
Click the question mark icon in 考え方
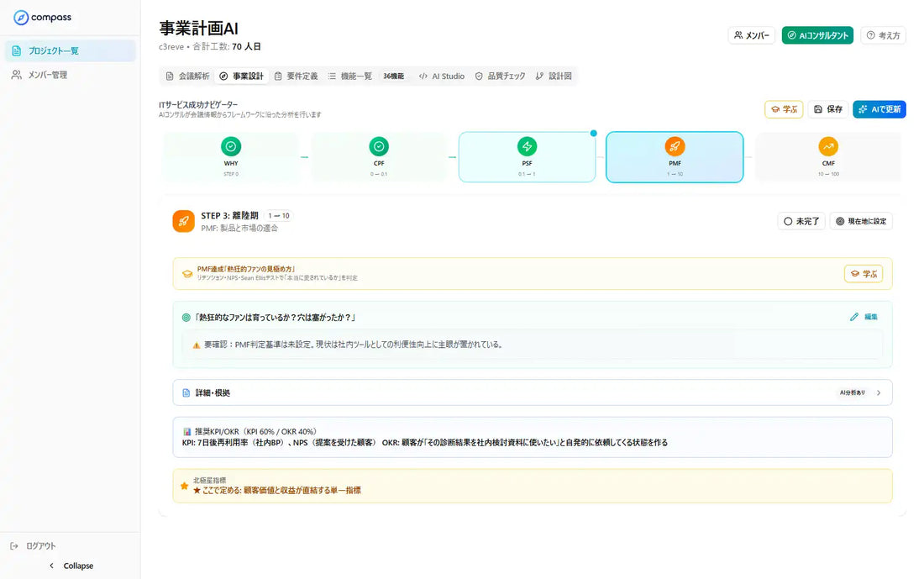point(870,35)
